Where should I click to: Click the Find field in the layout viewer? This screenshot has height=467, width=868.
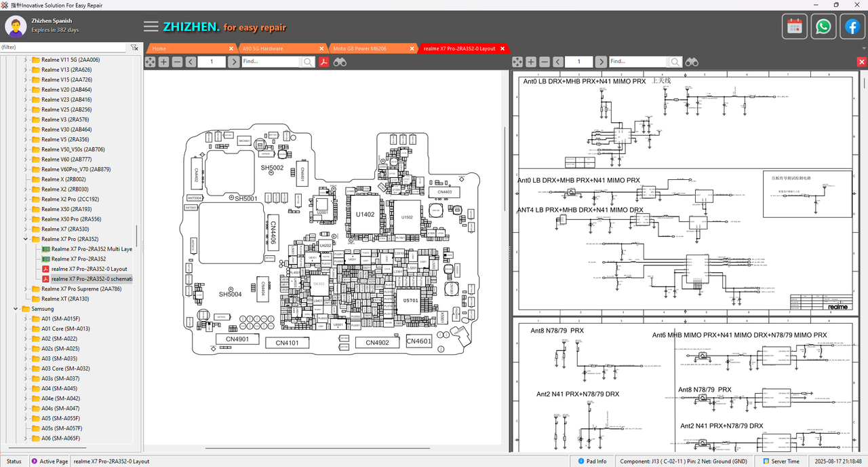271,62
